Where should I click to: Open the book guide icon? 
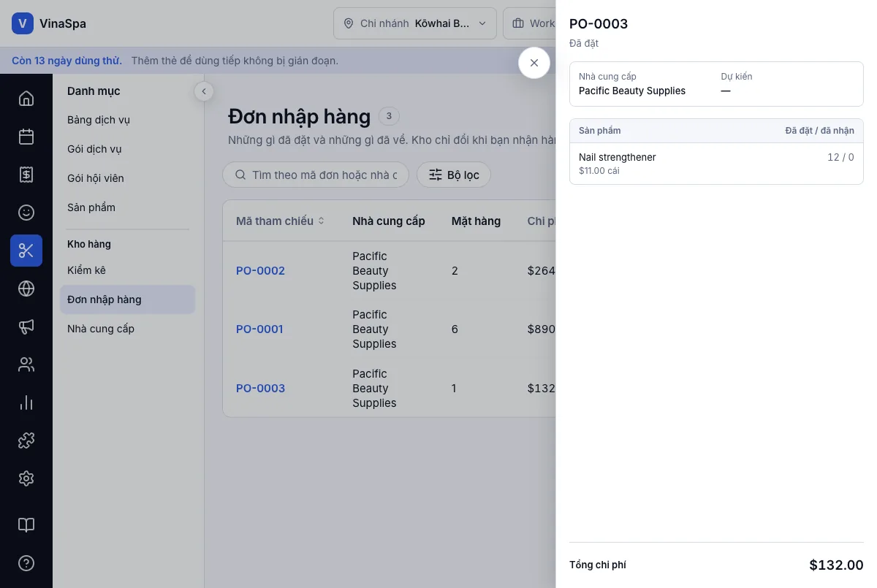pos(26,525)
